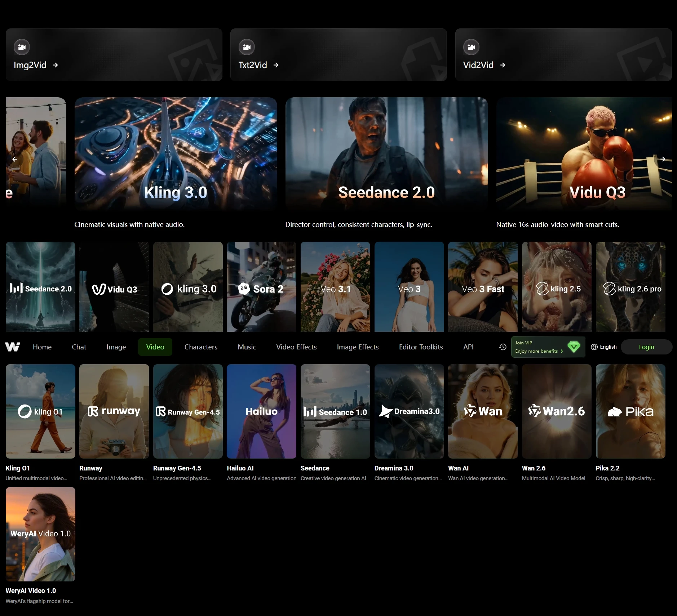Open the generation history clock icon
Screen dimensions: 677x616
[x=503, y=347]
